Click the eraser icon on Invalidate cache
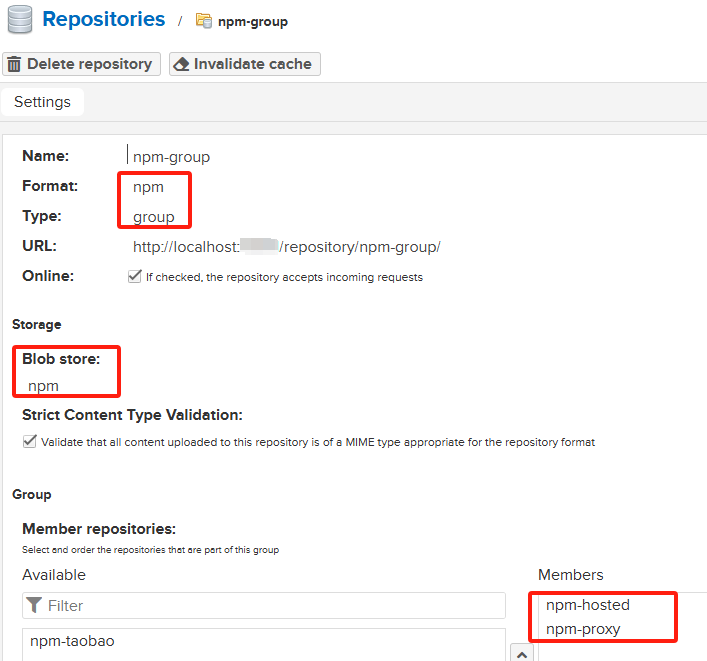Screen dimensions: 707x661 [x=182, y=64]
